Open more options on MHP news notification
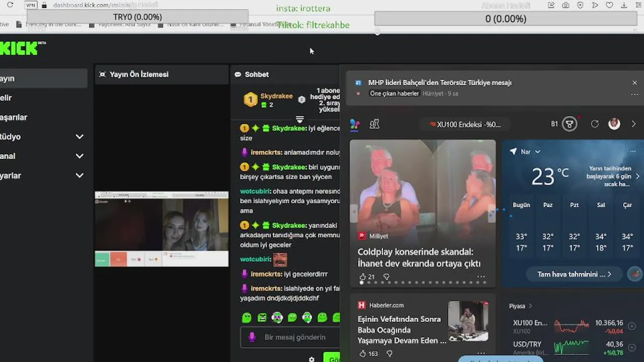644x362 pixels. (634, 94)
